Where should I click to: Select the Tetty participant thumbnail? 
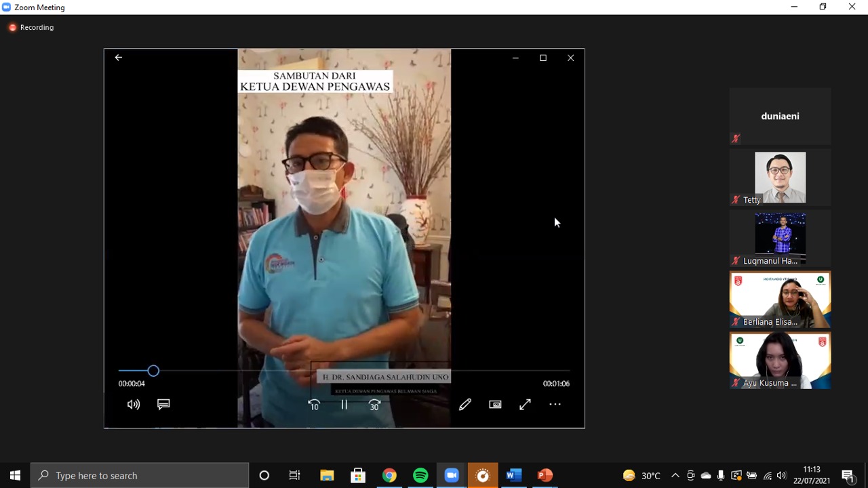(x=780, y=178)
